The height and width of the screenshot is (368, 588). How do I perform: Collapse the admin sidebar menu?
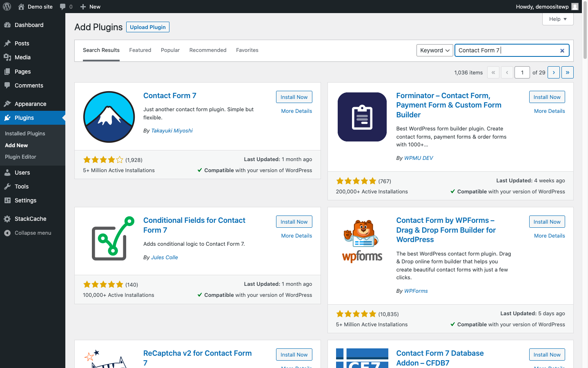tap(33, 233)
